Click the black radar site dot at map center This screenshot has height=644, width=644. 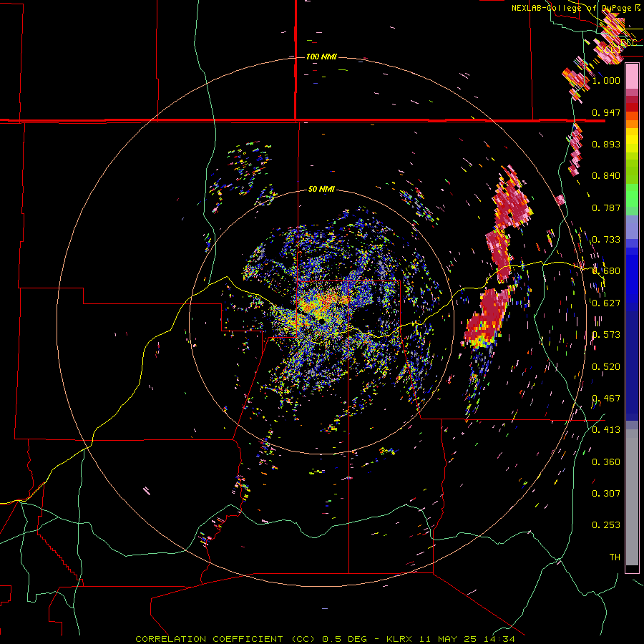point(321,321)
